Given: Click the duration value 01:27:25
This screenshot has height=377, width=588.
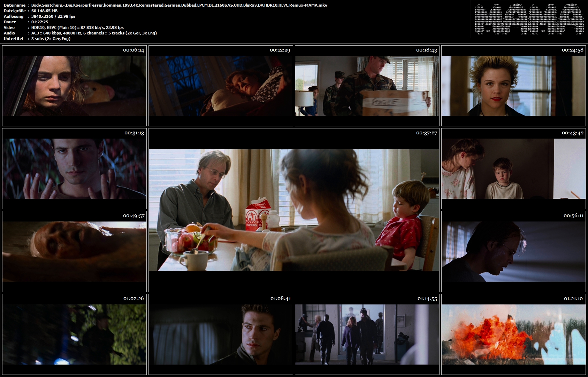Looking at the screenshot, I should [40, 22].
